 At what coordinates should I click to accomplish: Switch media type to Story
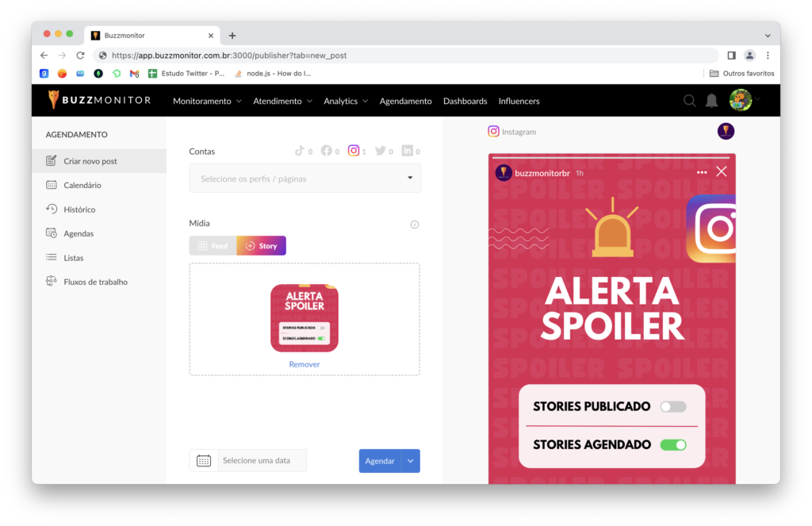point(262,246)
